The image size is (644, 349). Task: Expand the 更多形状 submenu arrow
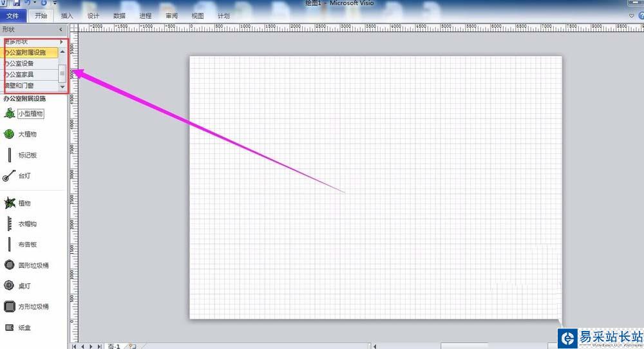[x=62, y=41]
